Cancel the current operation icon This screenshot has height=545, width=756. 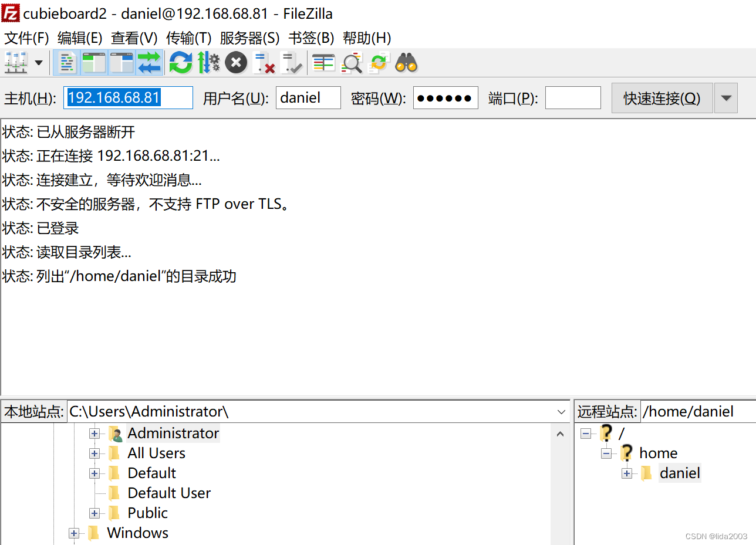pyautogui.click(x=236, y=63)
